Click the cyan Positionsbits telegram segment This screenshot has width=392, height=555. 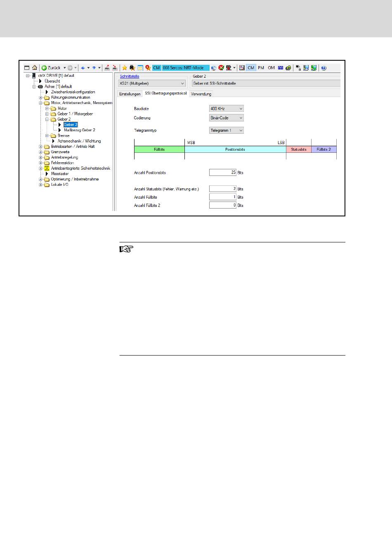click(235, 149)
